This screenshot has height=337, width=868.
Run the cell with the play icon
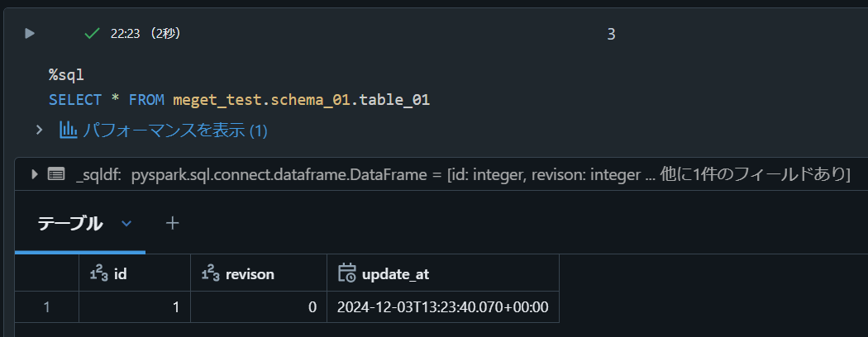(30, 34)
